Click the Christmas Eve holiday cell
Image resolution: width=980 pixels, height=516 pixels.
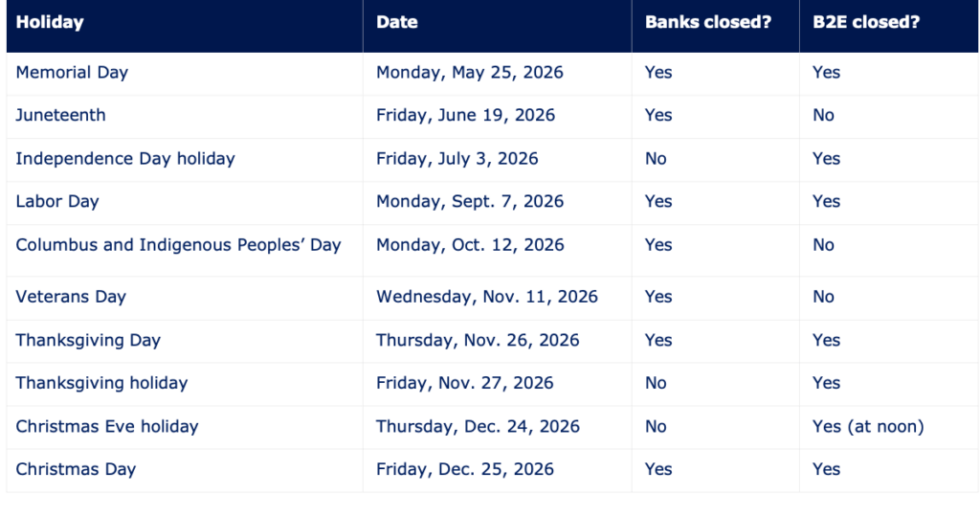[107, 427]
